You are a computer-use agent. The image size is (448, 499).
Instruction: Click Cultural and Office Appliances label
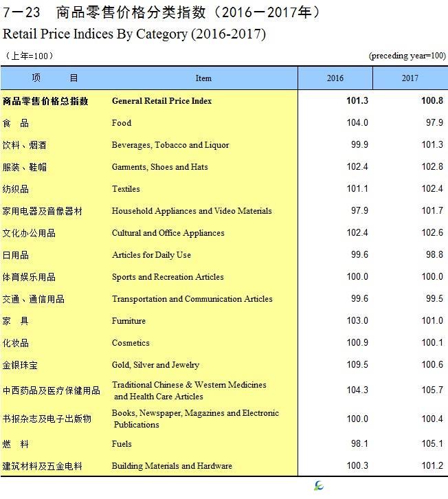168,232
